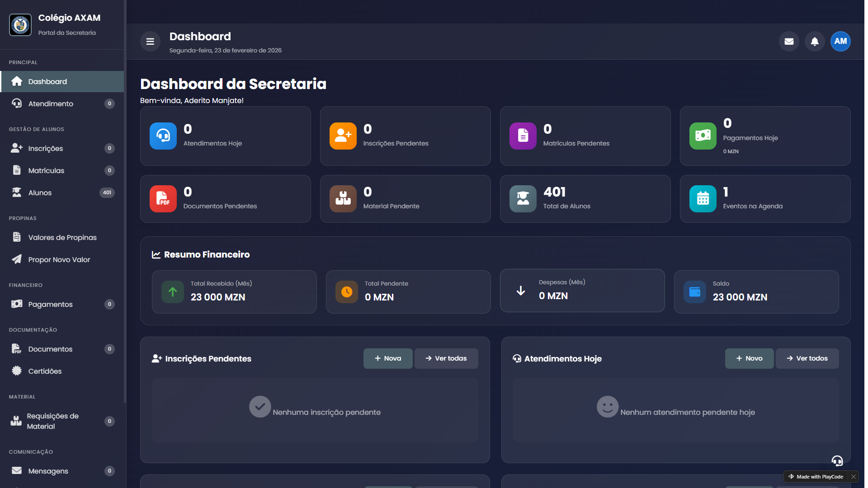Click the teal calendar Eventos na Agenda icon
The height and width of the screenshot is (488, 868).
[x=703, y=198]
